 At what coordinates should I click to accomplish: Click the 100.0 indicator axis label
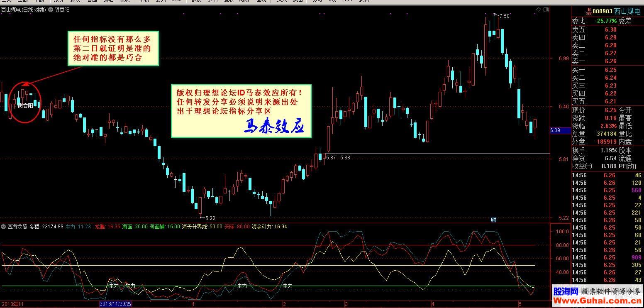point(562,231)
